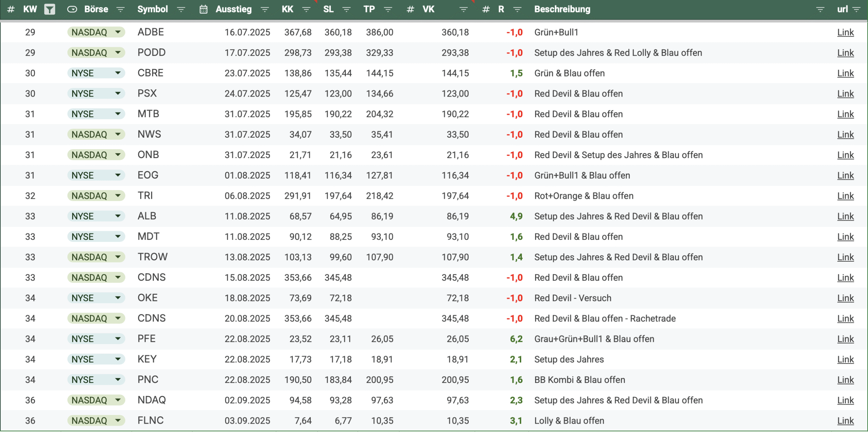Click the Symbol column filter icon
This screenshot has height=432, width=868.
coord(181,9)
